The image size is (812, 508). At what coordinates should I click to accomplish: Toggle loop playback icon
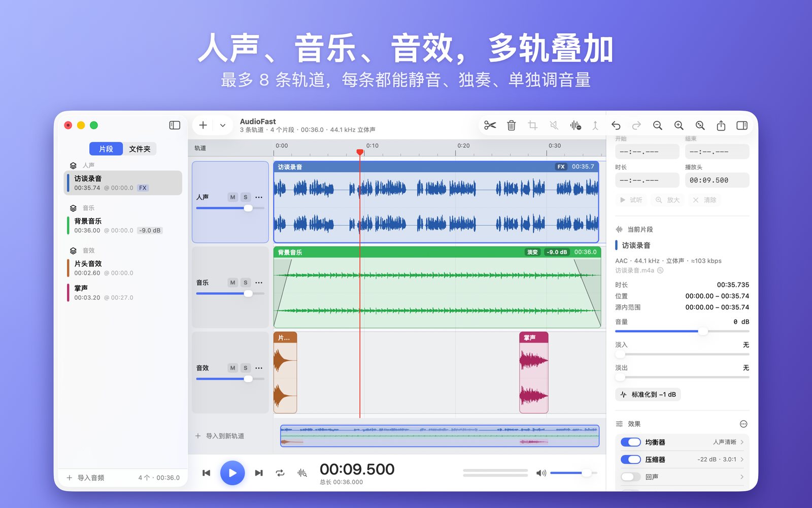(280, 473)
